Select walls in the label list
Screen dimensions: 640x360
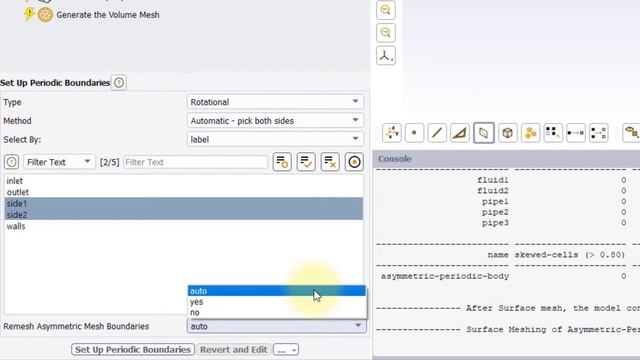(x=183, y=226)
